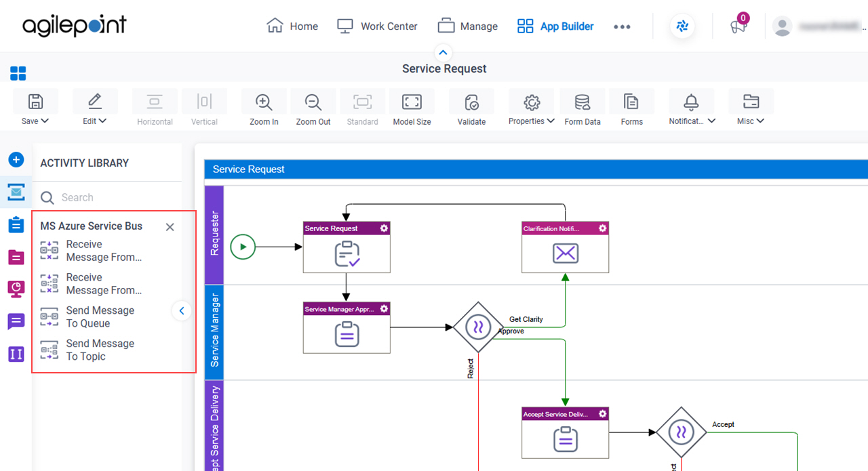This screenshot has height=471, width=868.
Task: Select the Horizontal align tool
Action: pyautogui.click(x=155, y=107)
